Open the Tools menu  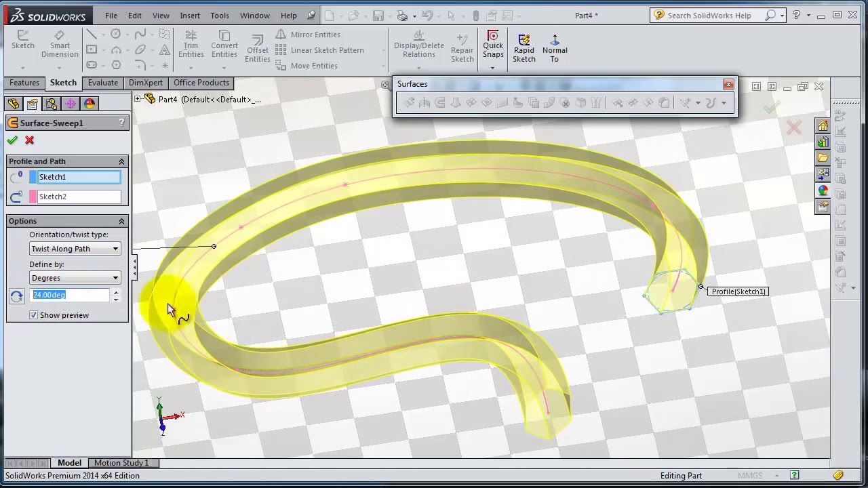220,15
